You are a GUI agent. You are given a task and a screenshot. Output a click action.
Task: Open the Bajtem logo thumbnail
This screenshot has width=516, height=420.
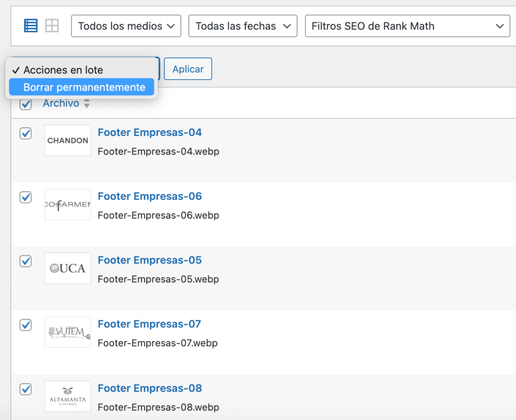click(x=67, y=332)
